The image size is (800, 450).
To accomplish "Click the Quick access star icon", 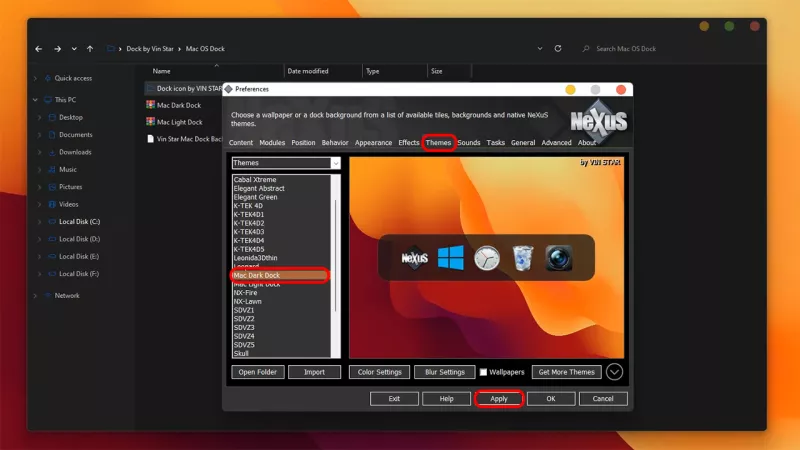I will [x=48, y=78].
